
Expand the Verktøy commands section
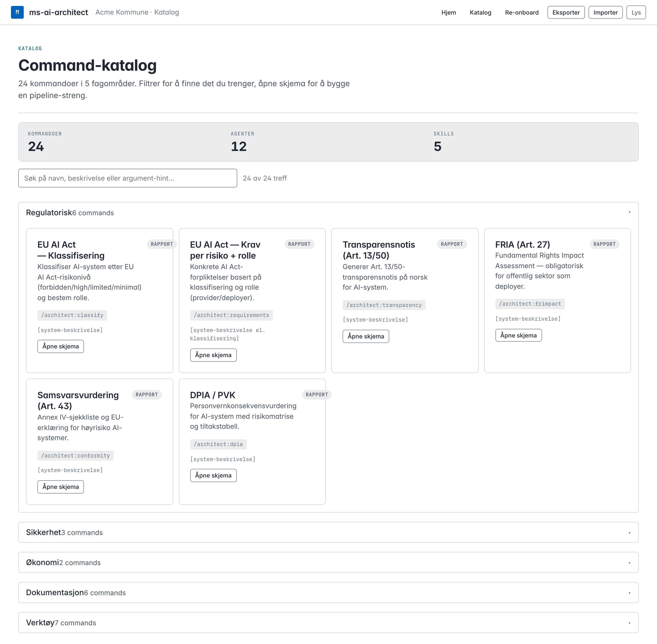coord(328,622)
